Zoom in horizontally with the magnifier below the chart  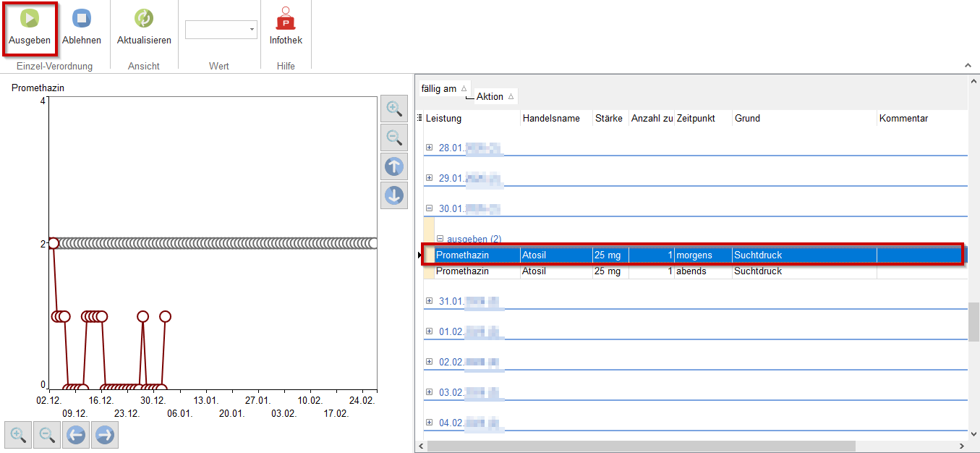click(18, 435)
